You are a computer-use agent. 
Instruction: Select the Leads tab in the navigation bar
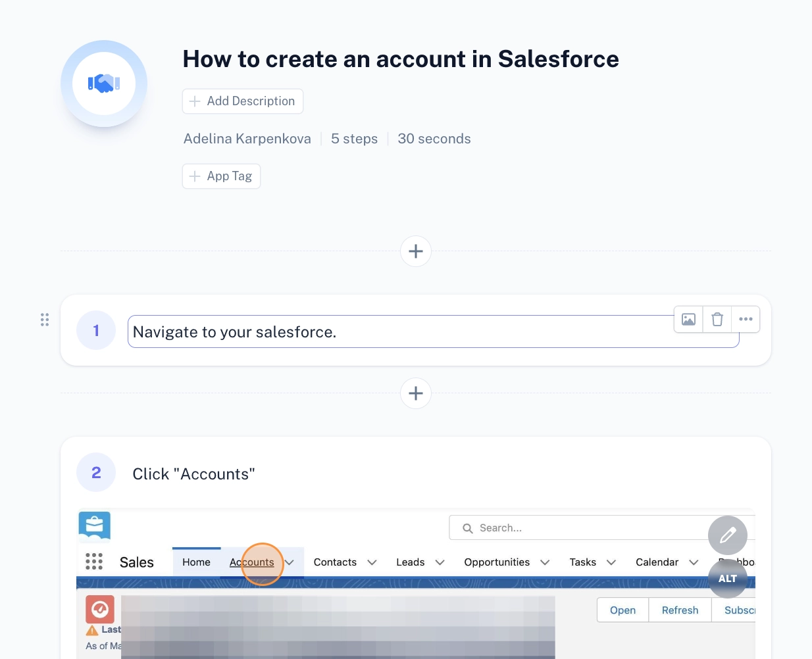click(410, 562)
